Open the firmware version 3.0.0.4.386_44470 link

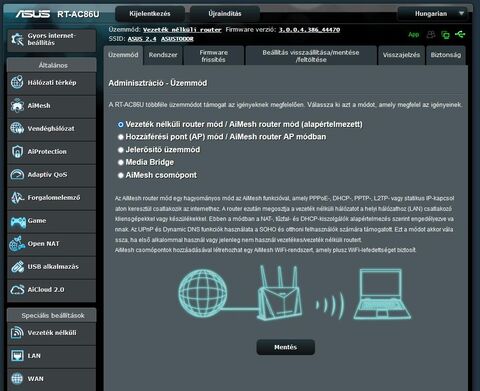click(x=309, y=30)
